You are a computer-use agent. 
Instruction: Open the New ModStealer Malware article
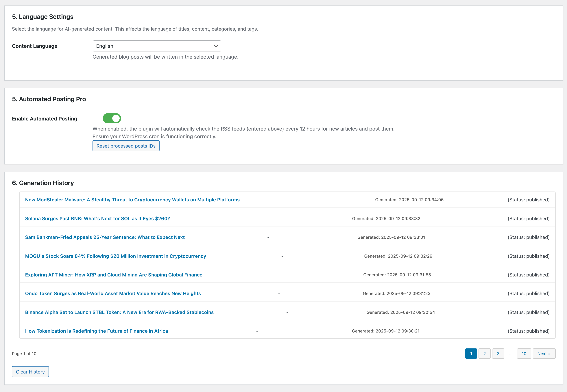pyautogui.click(x=132, y=200)
